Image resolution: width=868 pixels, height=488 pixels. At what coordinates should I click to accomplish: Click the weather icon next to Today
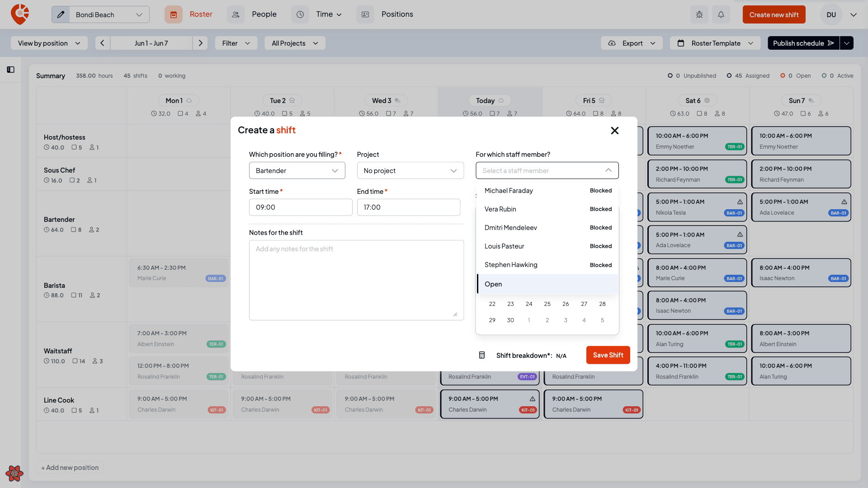(501, 100)
